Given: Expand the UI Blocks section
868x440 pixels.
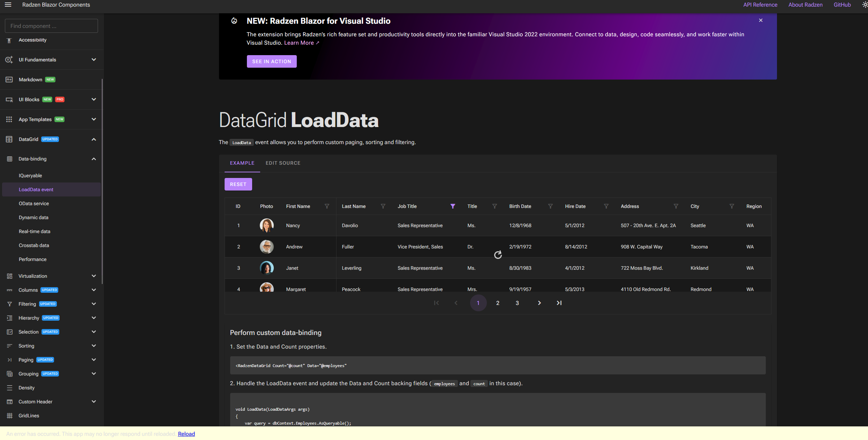Looking at the screenshot, I should 52,99.
